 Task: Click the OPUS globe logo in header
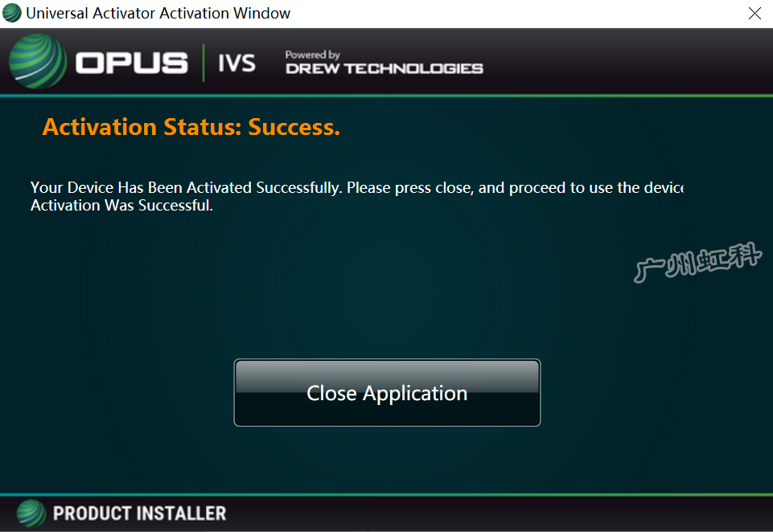[38, 62]
